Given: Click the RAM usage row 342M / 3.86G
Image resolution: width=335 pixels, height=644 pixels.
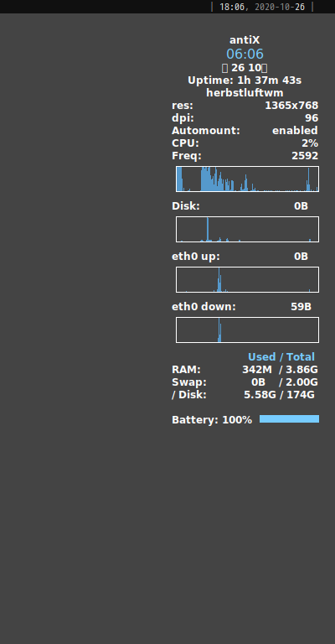Looking at the screenshot, I should point(245,370).
